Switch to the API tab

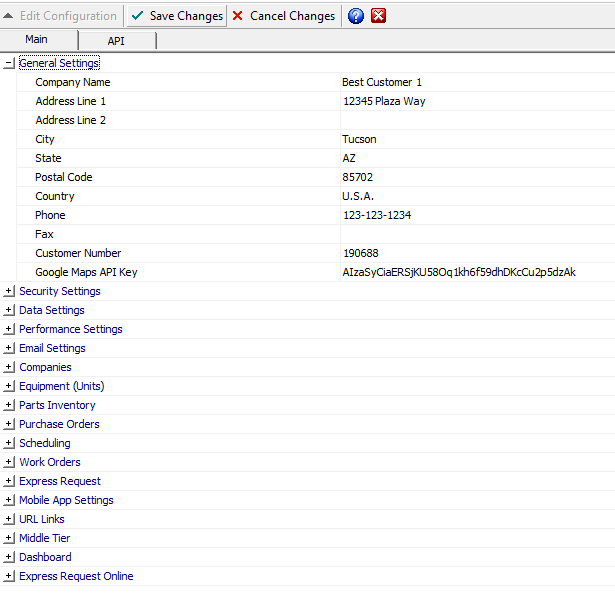(116, 41)
